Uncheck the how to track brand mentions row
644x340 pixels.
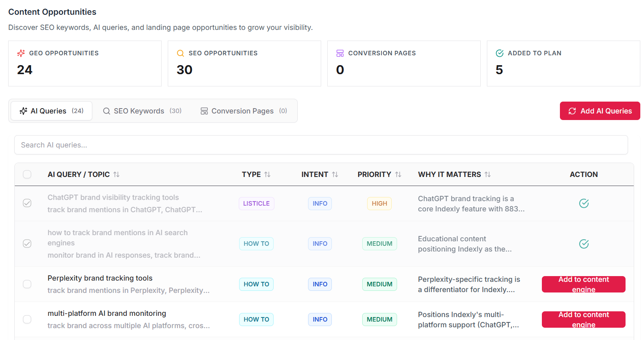tap(27, 244)
